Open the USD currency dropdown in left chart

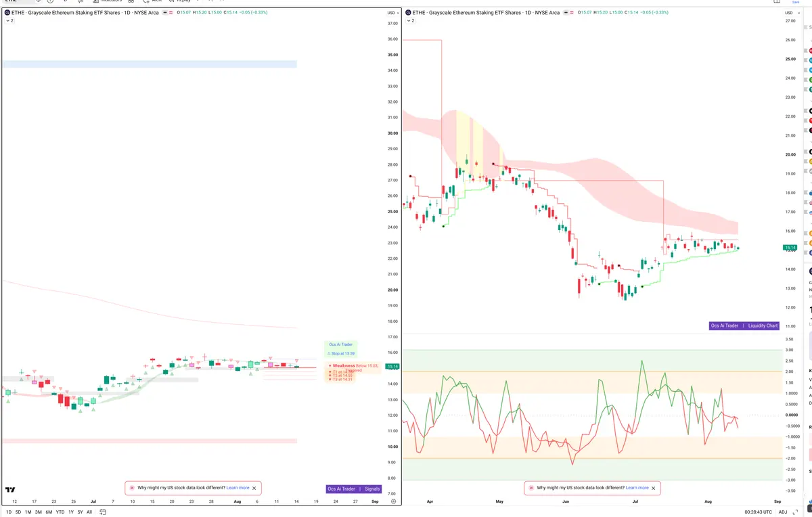[x=392, y=13]
